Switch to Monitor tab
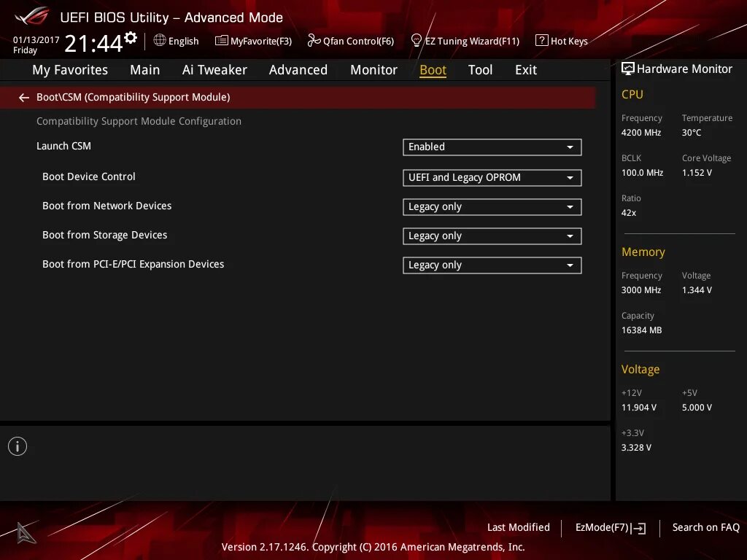Viewport: 747px width, 560px height. point(373,70)
